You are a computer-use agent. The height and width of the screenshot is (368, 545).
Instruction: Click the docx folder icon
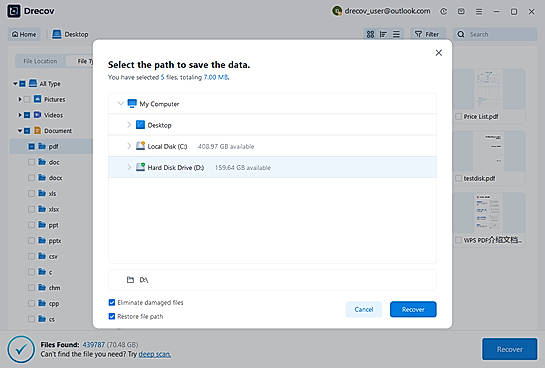[42, 178]
